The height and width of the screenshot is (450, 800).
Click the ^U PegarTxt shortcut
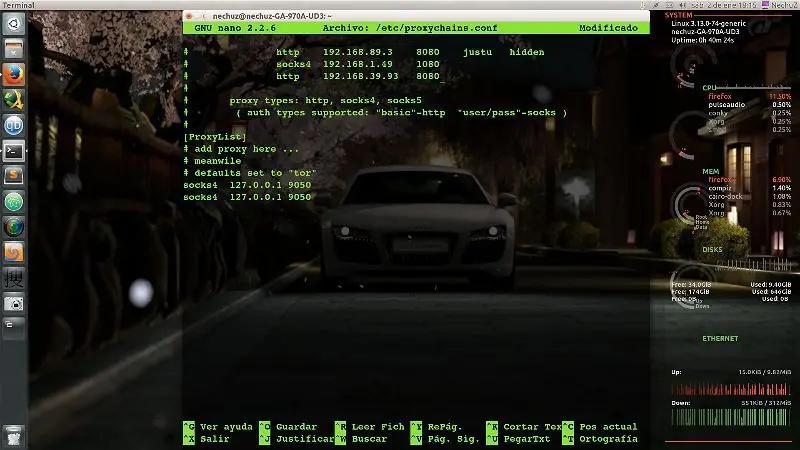pos(519,439)
